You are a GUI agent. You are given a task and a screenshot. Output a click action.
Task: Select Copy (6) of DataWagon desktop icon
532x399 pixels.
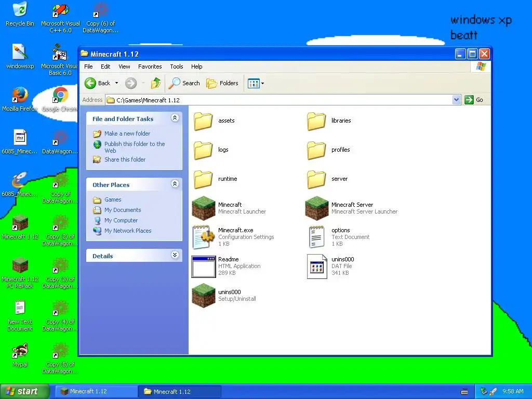100,18
